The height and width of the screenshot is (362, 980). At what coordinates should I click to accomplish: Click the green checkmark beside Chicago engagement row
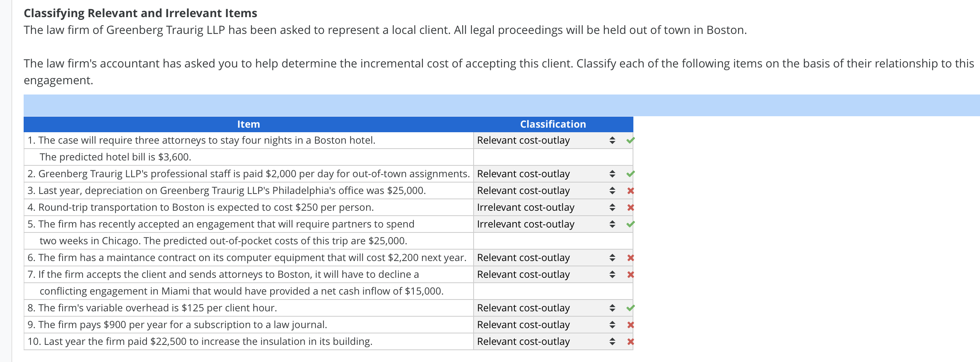pyautogui.click(x=630, y=224)
